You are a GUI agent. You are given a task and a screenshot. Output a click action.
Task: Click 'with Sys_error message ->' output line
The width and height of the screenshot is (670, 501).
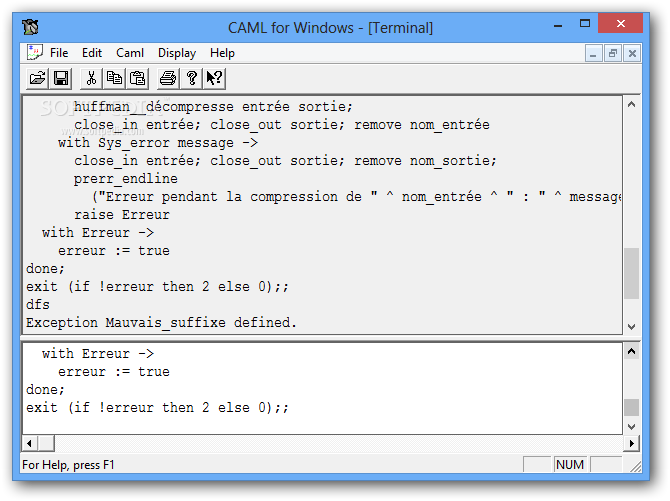pyautogui.click(x=158, y=143)
